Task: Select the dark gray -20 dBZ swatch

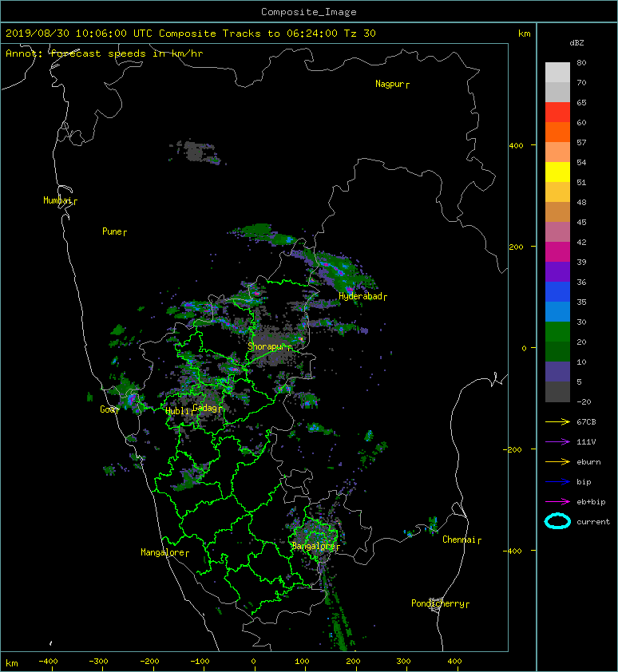Action: point(557,392)
